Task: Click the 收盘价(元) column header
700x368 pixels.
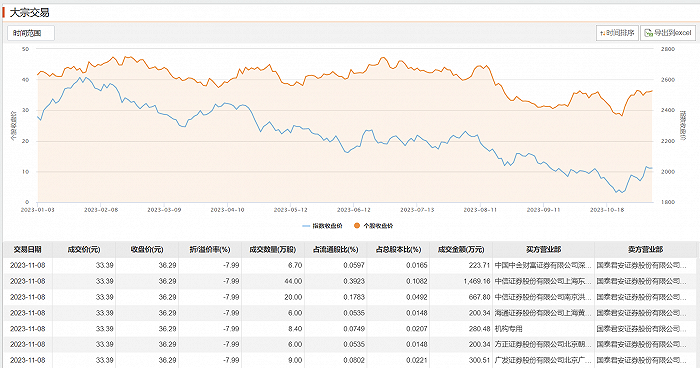Action: click(x=147, y=250)
